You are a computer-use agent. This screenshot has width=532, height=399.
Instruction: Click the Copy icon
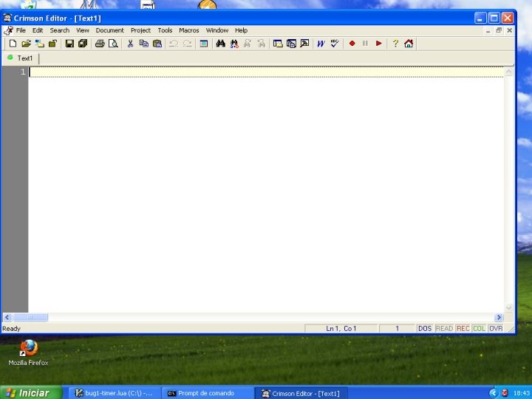pyautogui.click(x=143, y=44)
